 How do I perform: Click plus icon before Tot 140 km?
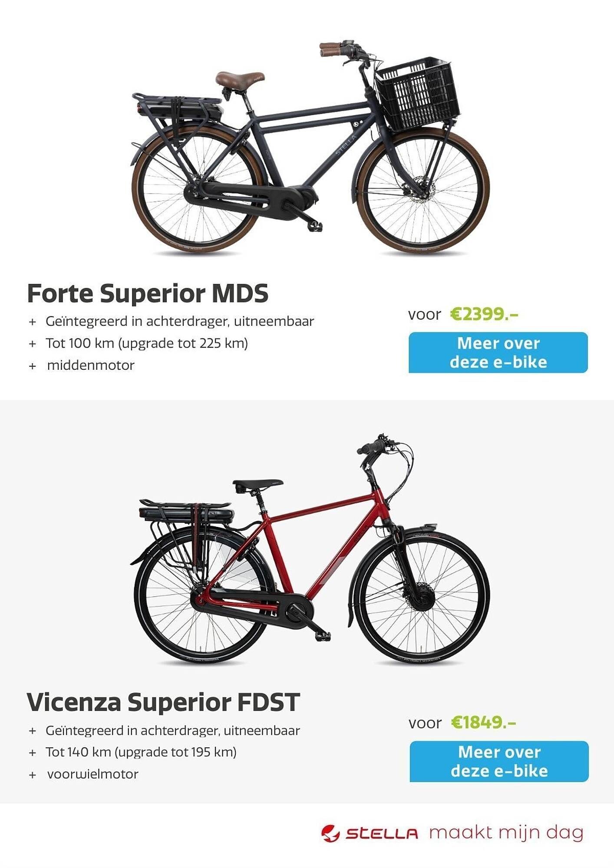coord(32,753)
